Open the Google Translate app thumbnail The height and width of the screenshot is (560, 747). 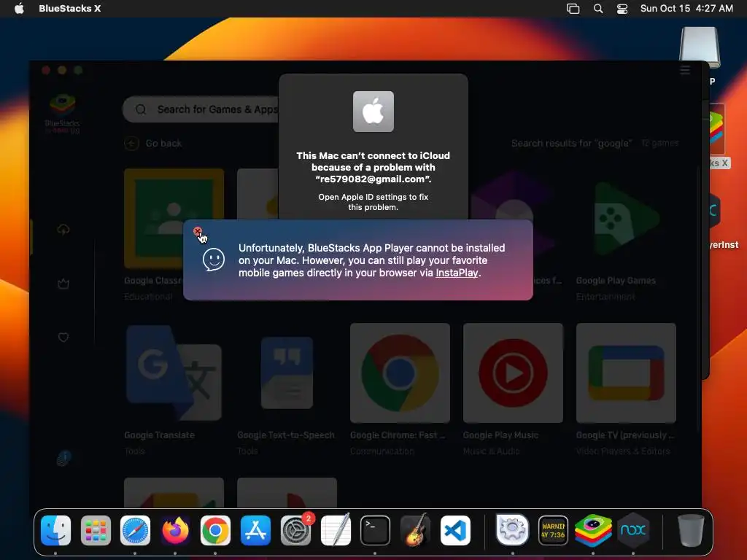tap(174, 373)
